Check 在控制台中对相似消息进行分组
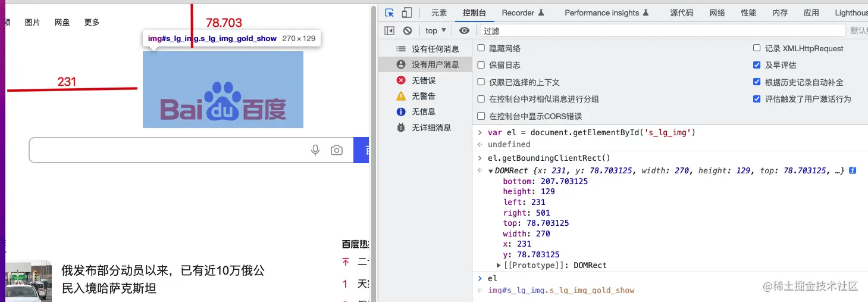 481,99
